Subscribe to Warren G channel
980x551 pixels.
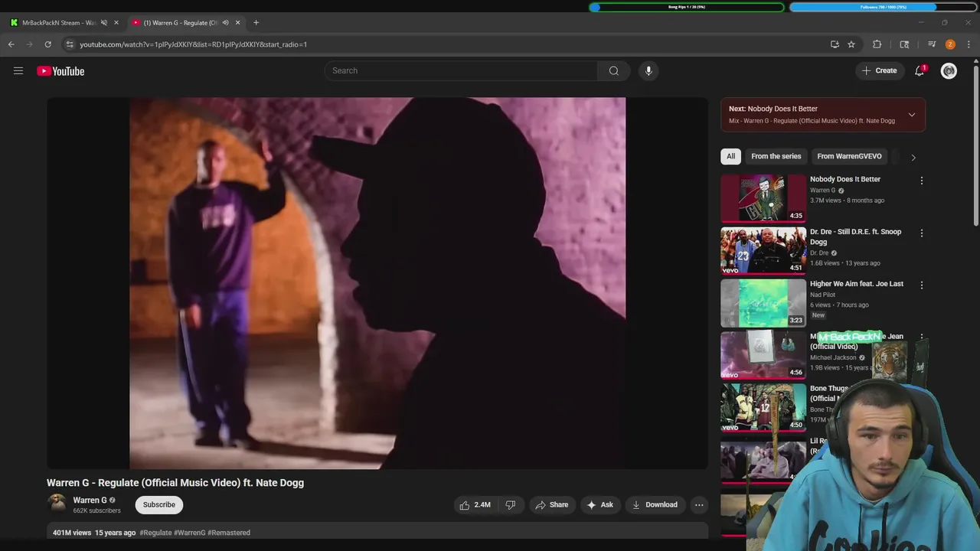(x=159, y=504)
